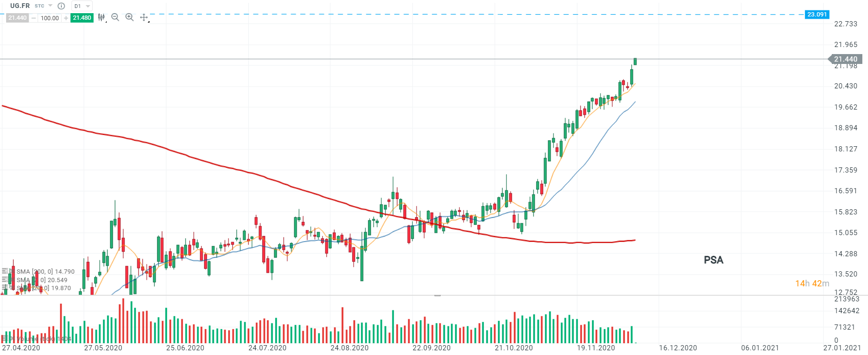Select the crosshair move tool
This screenshot has height=355, width=868.
click(x=144, y=17)
